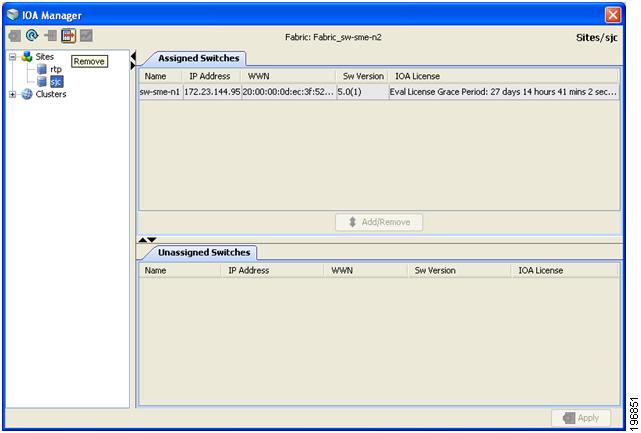Sort Assigned Switches by WWN column

tap(288, 76)
